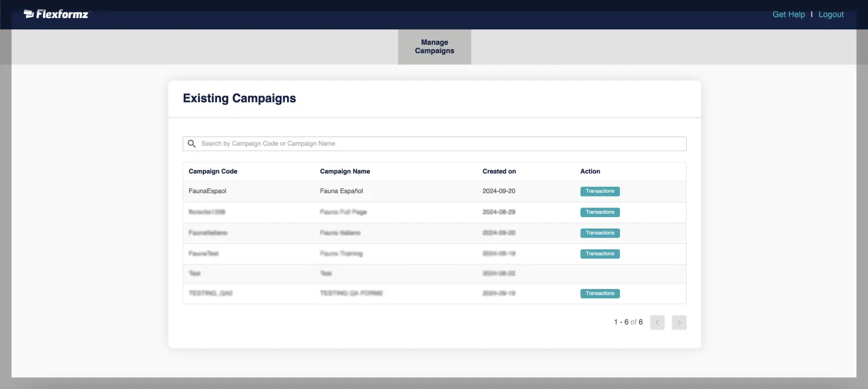The height and width of the screenshot is (389, 868).
Task: Focus the campaign search field
Action: [x=441, y=144]
